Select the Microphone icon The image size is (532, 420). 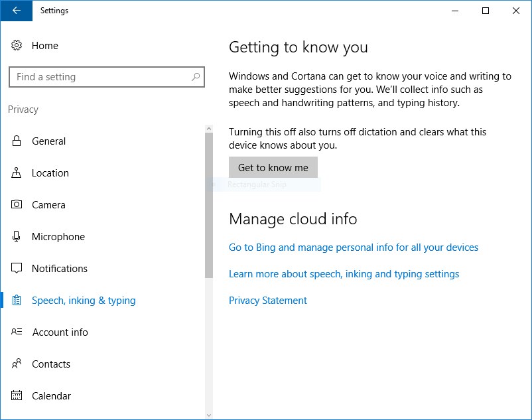17,237
